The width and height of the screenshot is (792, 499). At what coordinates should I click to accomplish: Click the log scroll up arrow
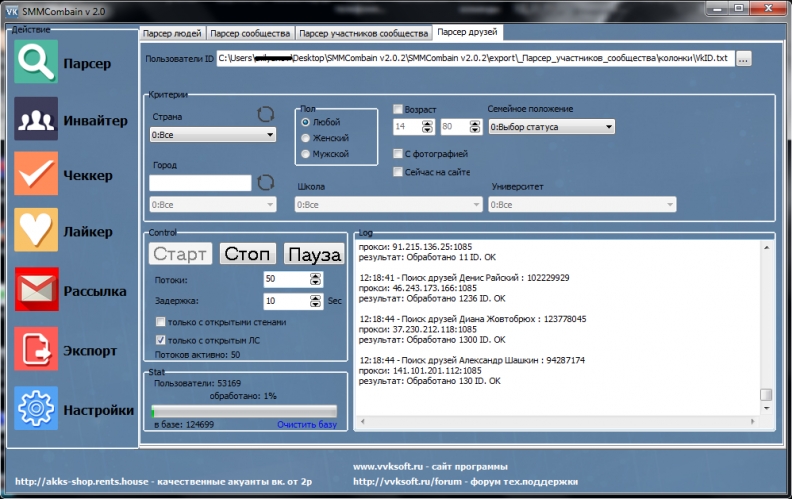tap(766, 247)
